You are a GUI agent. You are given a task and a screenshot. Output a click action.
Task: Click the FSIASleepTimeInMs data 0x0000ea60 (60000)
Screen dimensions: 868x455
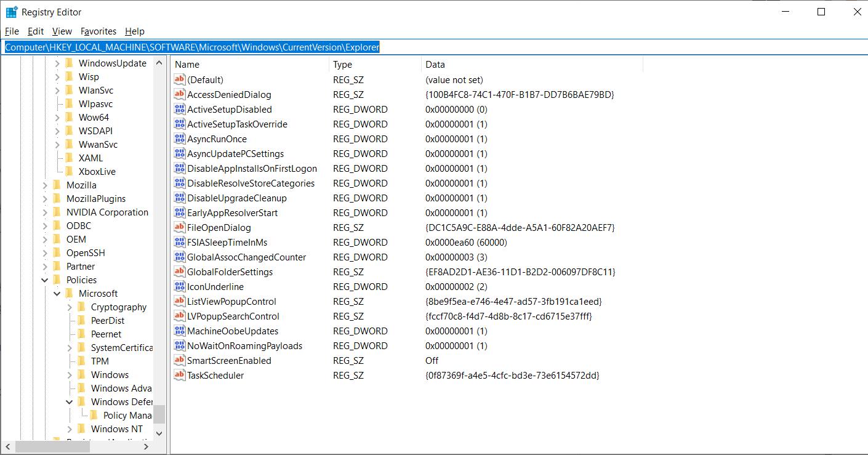point(466,242)
